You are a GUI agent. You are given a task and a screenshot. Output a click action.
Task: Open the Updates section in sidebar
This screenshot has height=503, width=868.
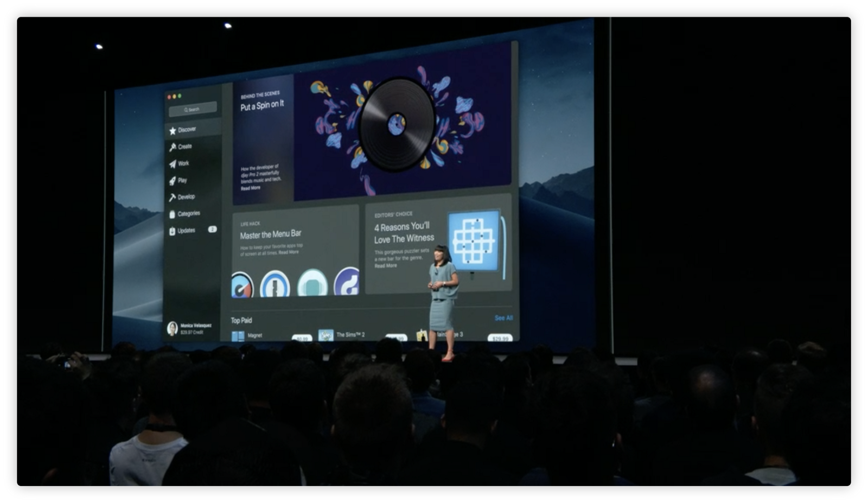186,231
